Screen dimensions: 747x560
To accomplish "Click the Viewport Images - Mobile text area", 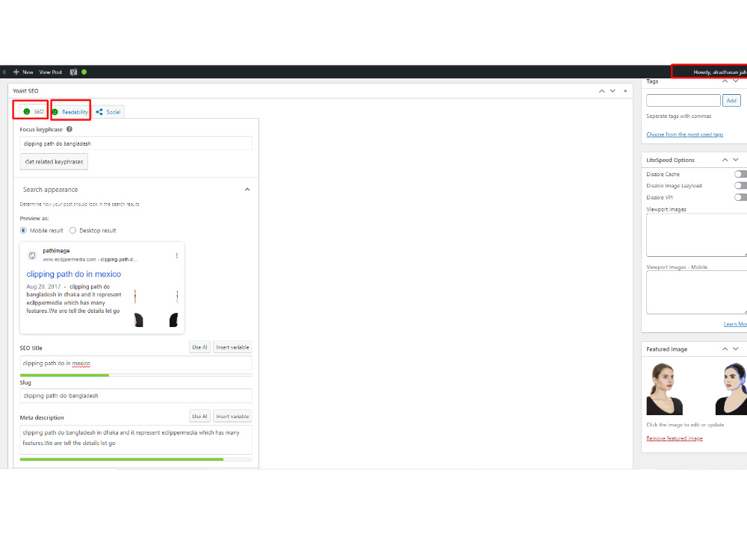I will point(696,293).
